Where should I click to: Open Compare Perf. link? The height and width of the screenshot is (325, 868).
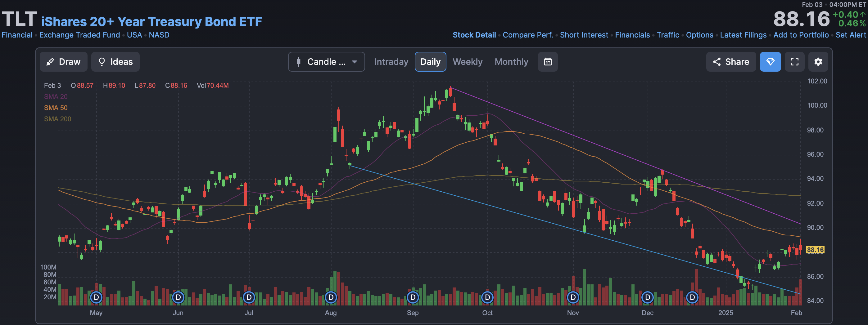pos(528,35)
